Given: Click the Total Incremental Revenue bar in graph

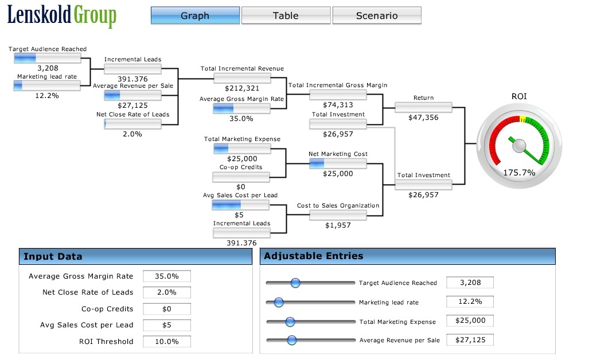Looking at the screenshot, I should pyautogui.click(x=242, y=78).
